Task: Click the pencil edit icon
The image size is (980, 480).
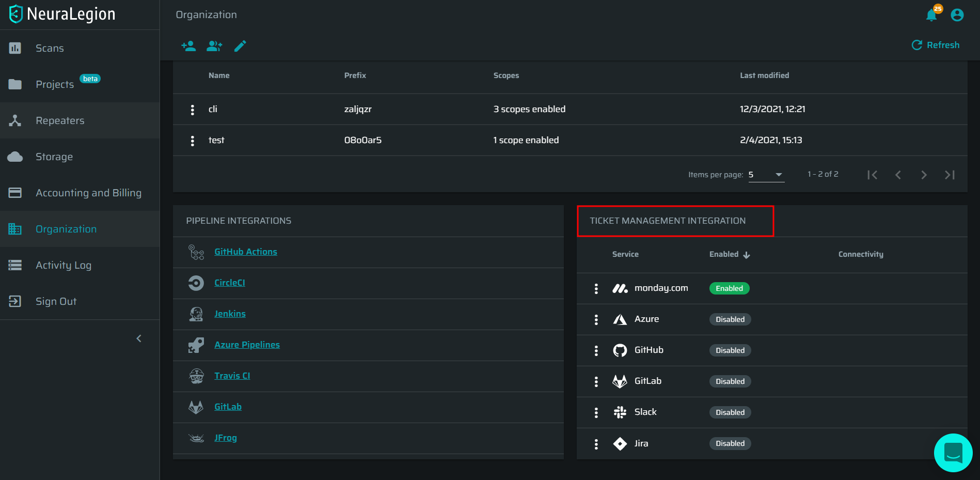Action: pyautogui.click(x=240, y=46)
